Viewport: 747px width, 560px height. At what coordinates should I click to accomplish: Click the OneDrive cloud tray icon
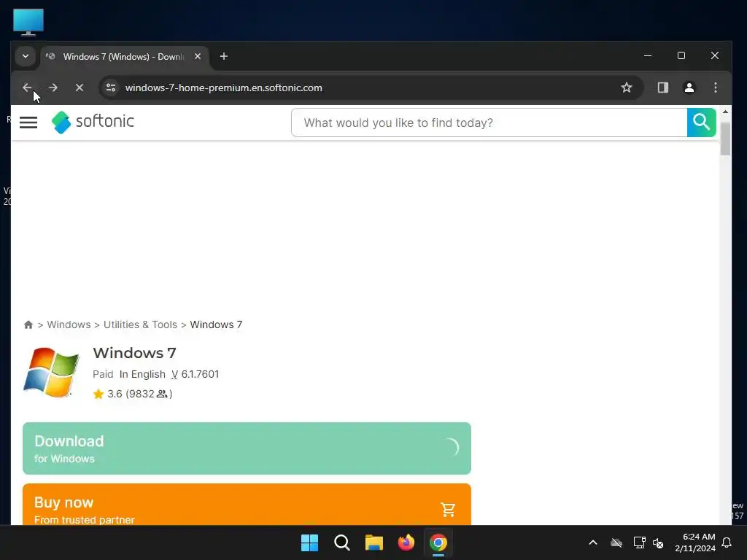pyautogui.click(x=616, y=542)
